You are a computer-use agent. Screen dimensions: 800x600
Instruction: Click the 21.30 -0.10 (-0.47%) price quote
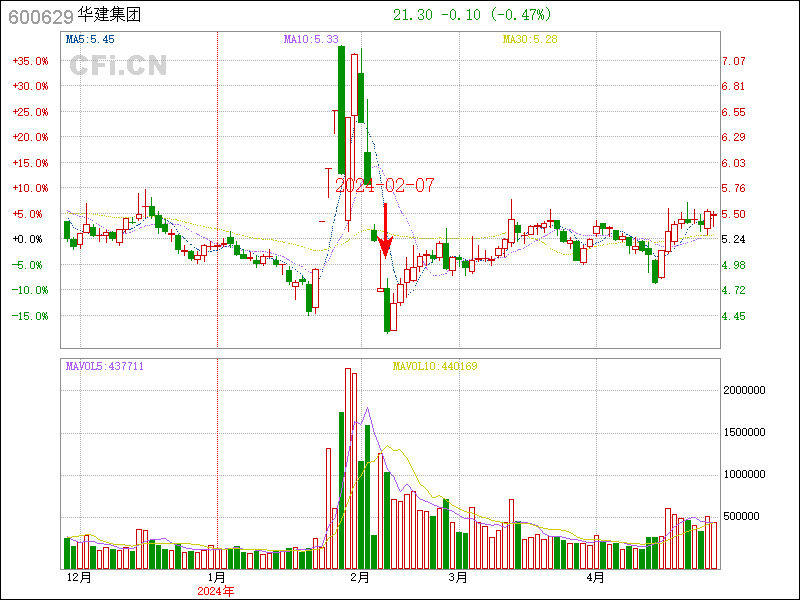click(x=472, y=15)
